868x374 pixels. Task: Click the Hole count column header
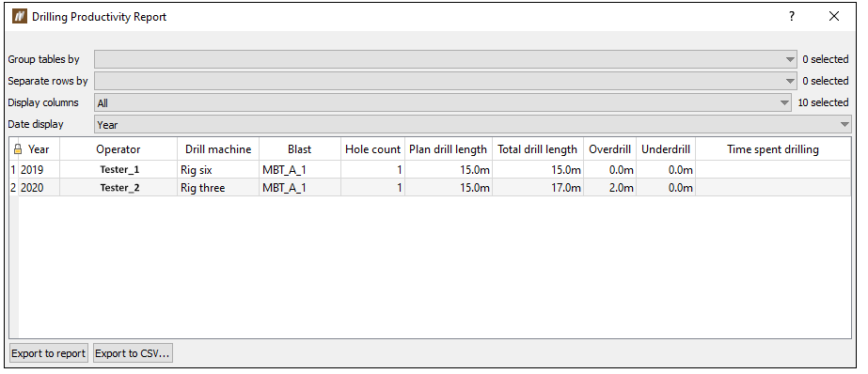372,149
